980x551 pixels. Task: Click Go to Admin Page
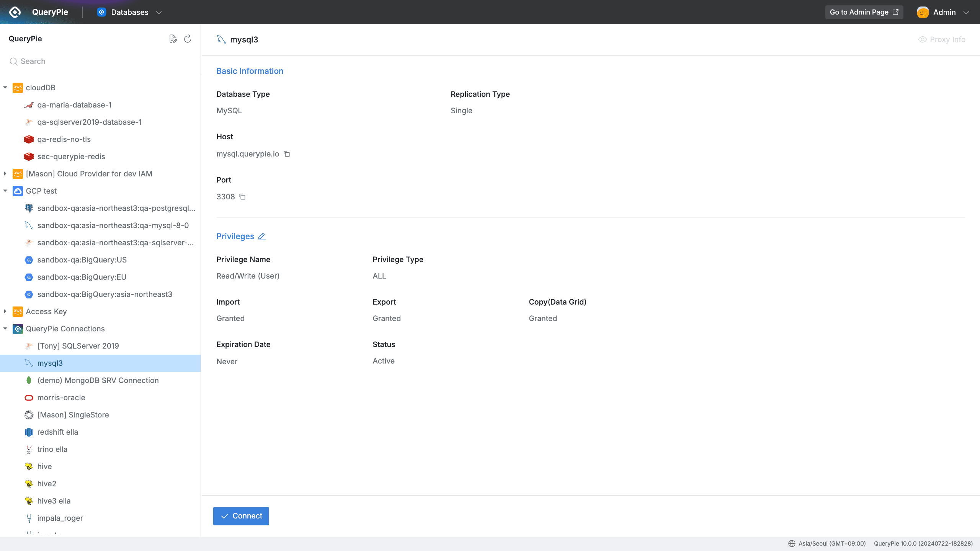pyautogui.click(x=864, y=12)
